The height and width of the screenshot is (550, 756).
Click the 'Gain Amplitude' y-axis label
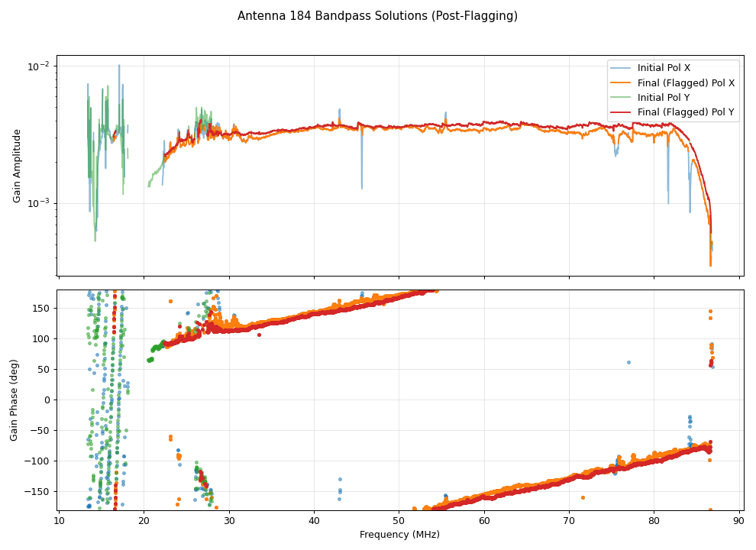click(x=17, y=166)
